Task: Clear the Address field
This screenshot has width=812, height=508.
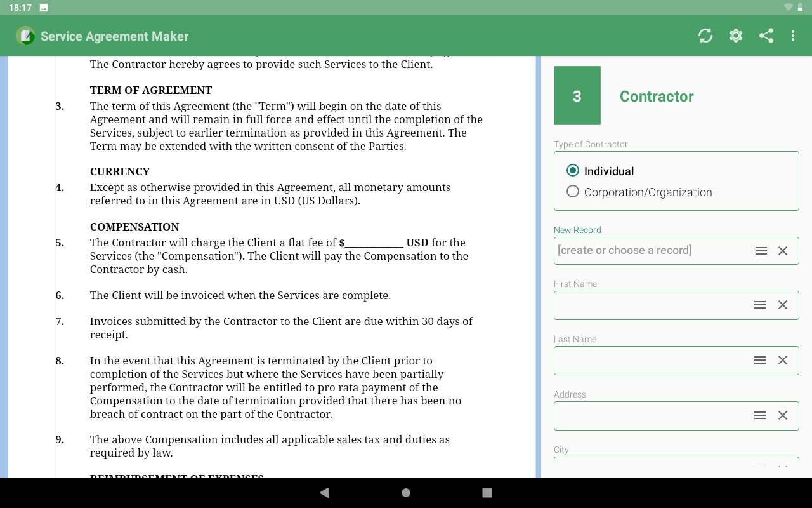Action: (x=783, y=415)
